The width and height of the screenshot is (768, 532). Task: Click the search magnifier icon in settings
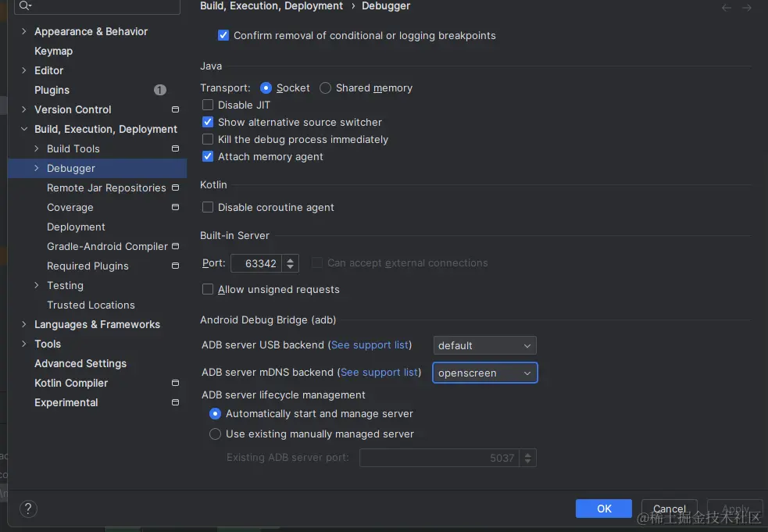pos(24,5)
